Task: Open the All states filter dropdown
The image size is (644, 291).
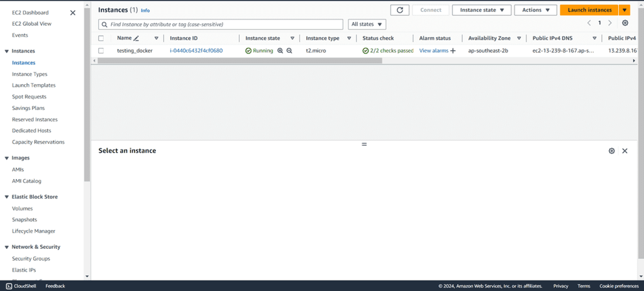Action: tap(367, 25)
